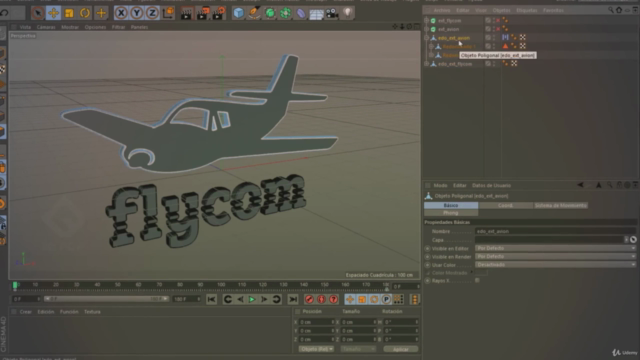Open object manager Archivo menu
The image size is (640, 360).
[x=442, y=10]
